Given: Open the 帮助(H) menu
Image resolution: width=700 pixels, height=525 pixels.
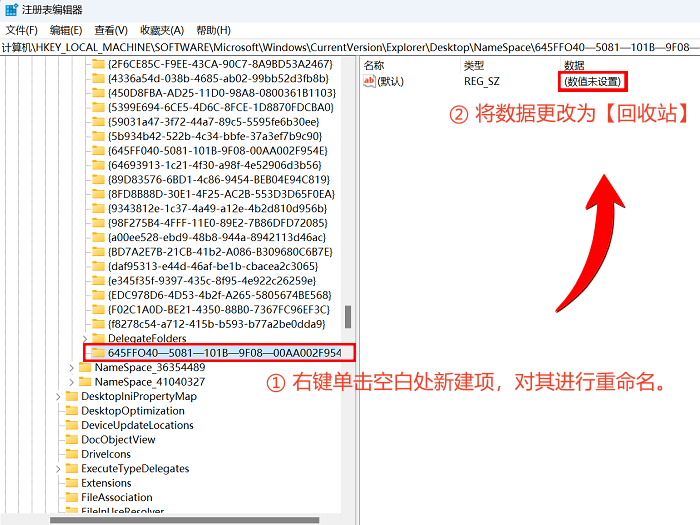Looking at the screenshot, I should [x=213, y=30].
